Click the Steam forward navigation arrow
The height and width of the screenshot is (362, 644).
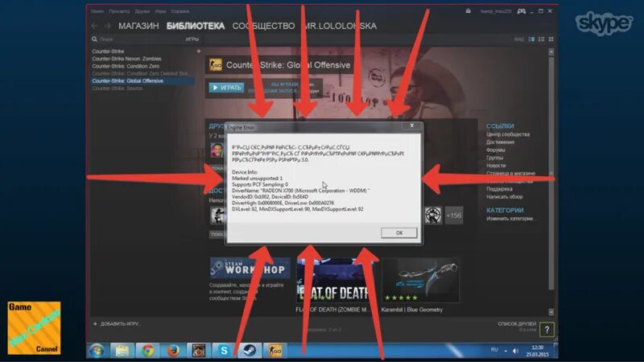[108, 26]
